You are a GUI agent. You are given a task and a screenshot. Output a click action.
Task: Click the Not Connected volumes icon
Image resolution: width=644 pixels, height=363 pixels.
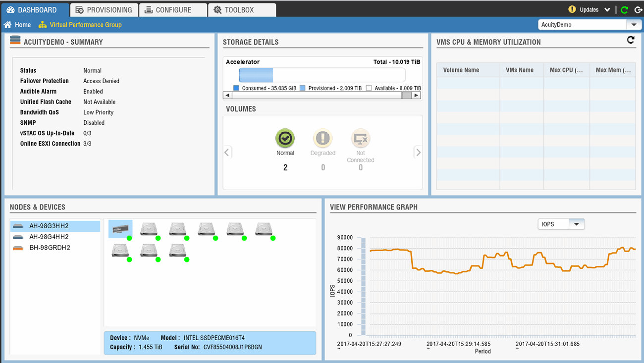point(360,139)
